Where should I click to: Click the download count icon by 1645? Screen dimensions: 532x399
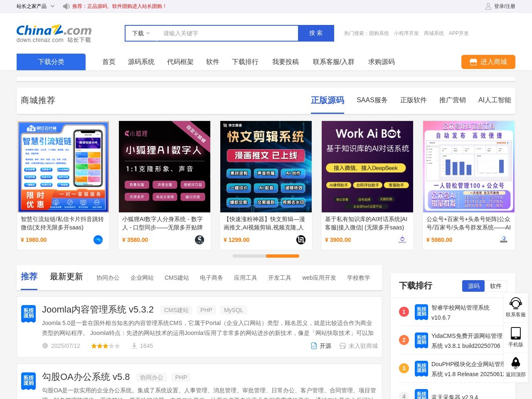coord(134,346)
